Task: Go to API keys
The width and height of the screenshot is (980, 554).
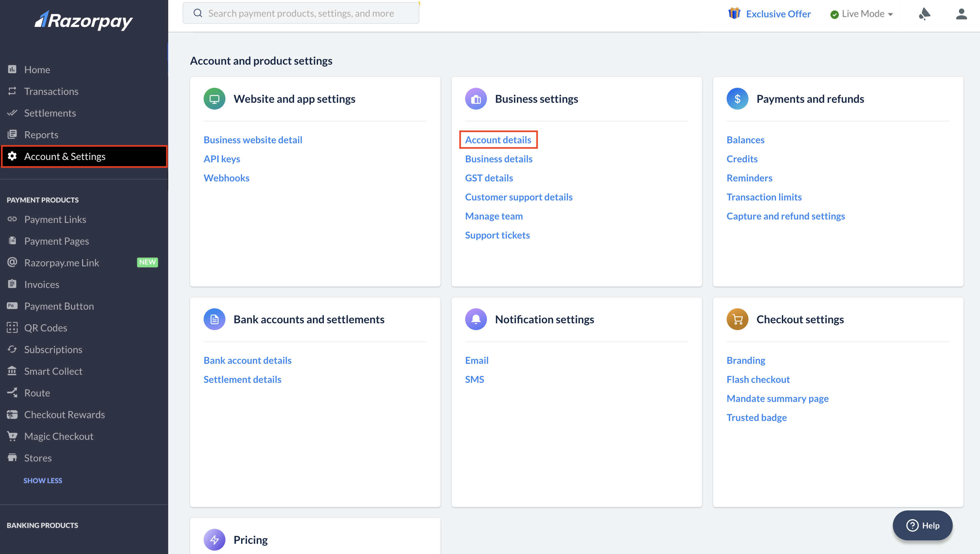Action: pos(222,159)
